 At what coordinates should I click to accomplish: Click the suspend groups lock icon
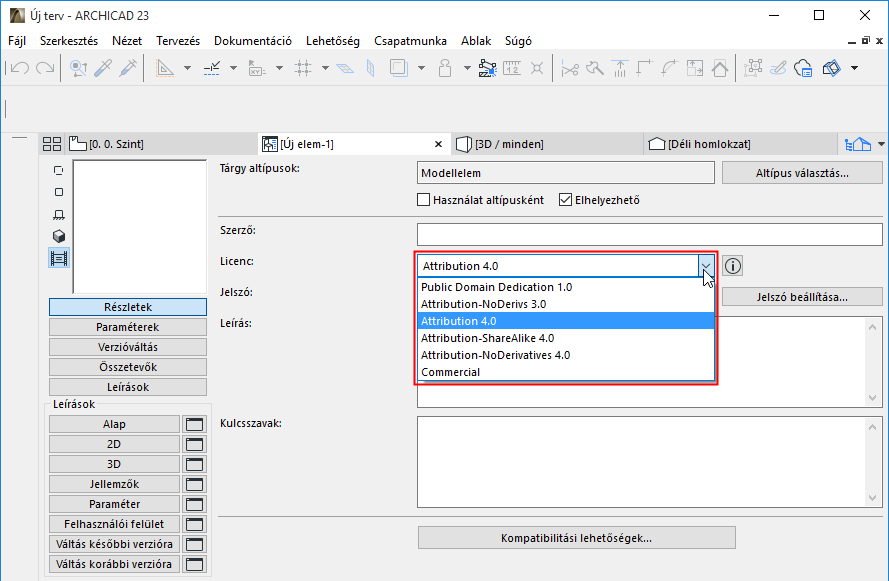[445, 68]
